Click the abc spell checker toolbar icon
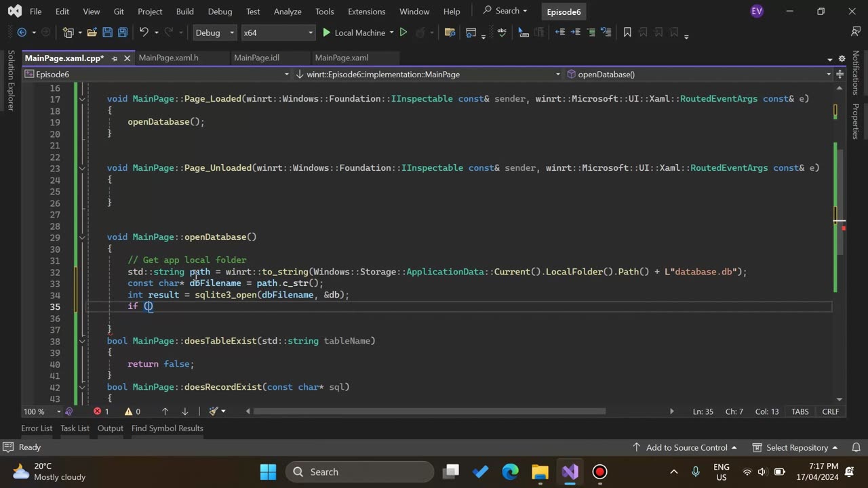This screenshot has height=488, width=868. [x=502, y=33]
